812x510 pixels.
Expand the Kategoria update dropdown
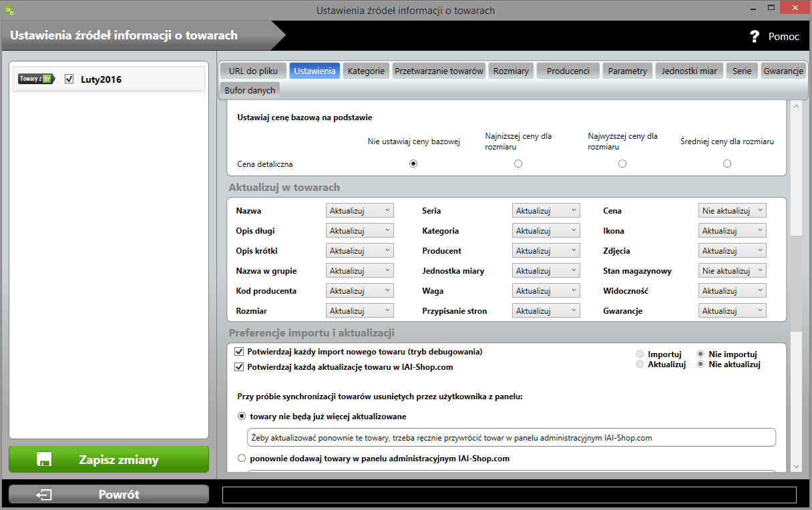[546, 231]
